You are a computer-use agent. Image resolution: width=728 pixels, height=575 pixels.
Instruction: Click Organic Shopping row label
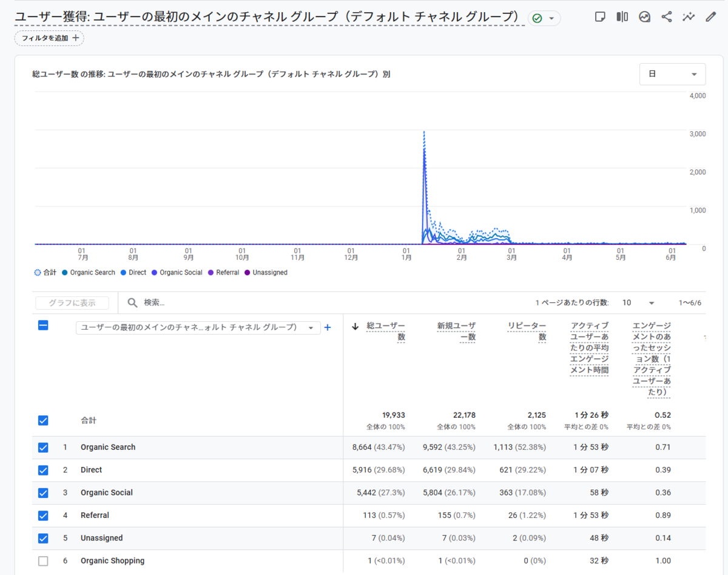tap(112, 561)
